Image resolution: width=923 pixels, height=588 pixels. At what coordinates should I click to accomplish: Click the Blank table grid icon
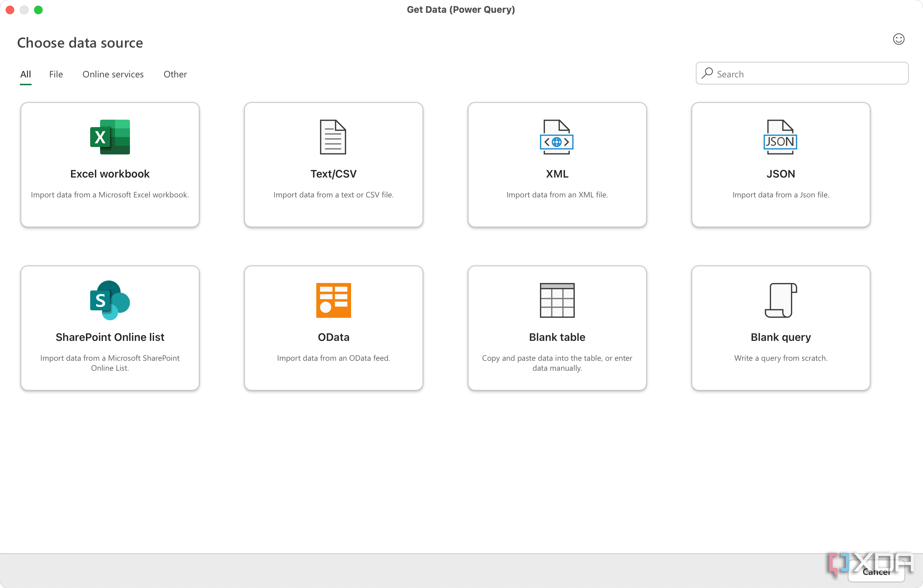557,300
